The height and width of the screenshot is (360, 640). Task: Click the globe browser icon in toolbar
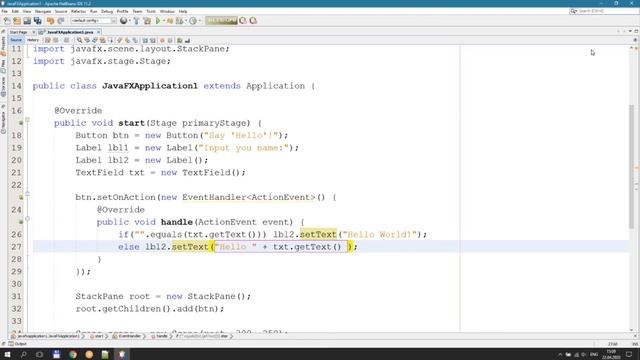click(x=123, y=20)
